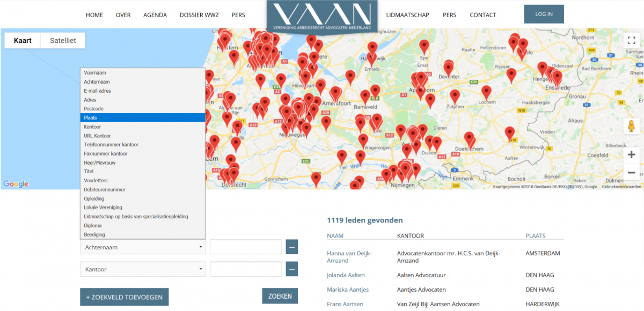Select Plaats from the field list
The width and height of the screenshot is (644, 311).
point(142,117)
